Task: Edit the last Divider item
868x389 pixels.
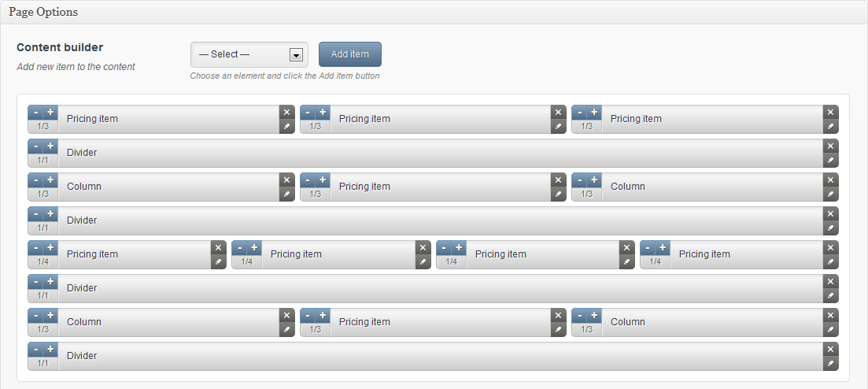Action: pos(830,364)
